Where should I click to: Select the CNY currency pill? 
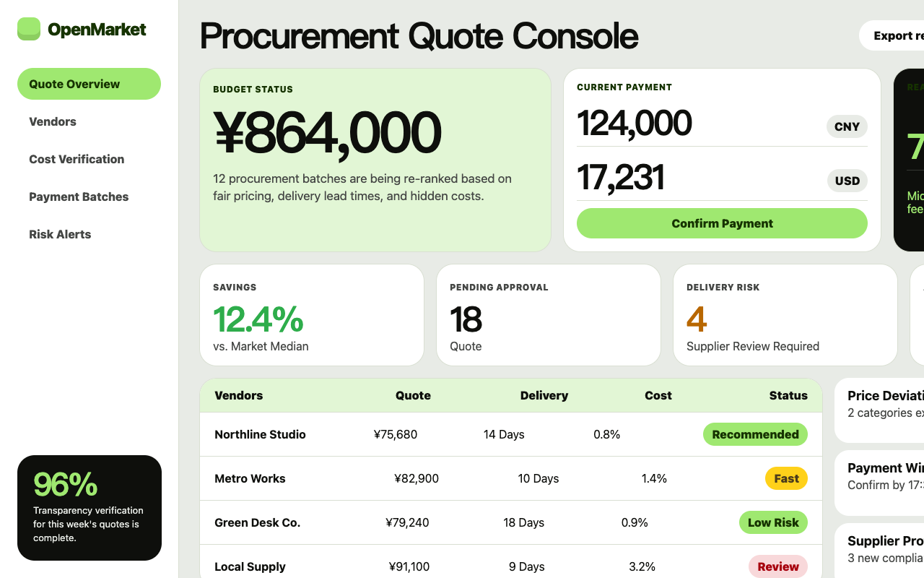coord(847,126)
